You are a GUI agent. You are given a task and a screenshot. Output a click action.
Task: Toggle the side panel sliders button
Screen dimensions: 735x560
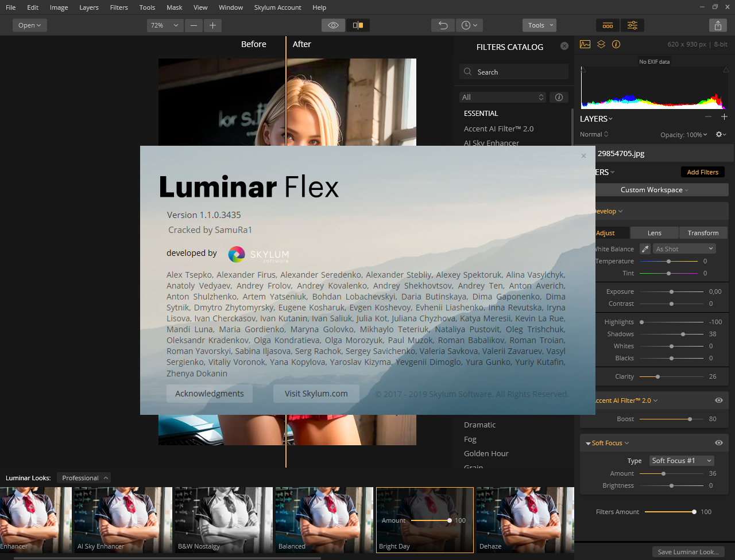[632, 25]
